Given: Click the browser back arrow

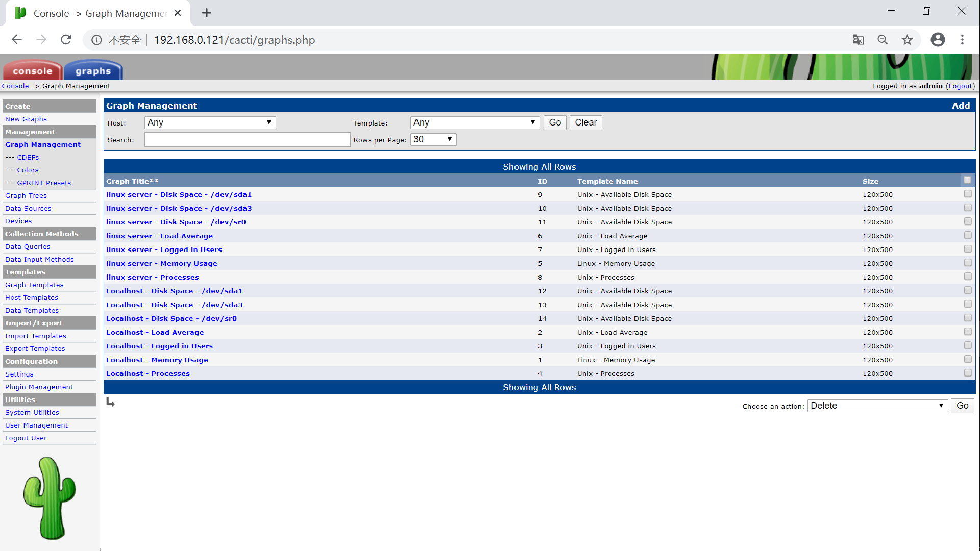Looking at the screenshot, I should (x=17, y=40).
